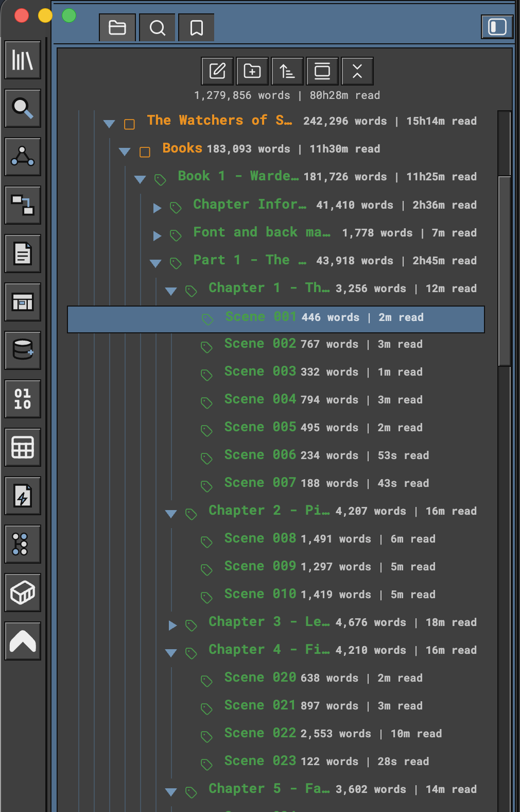Open the folder tab in header
Image resolution: width=520 pixels, height=812 pixels.
[x=117, y=27]
